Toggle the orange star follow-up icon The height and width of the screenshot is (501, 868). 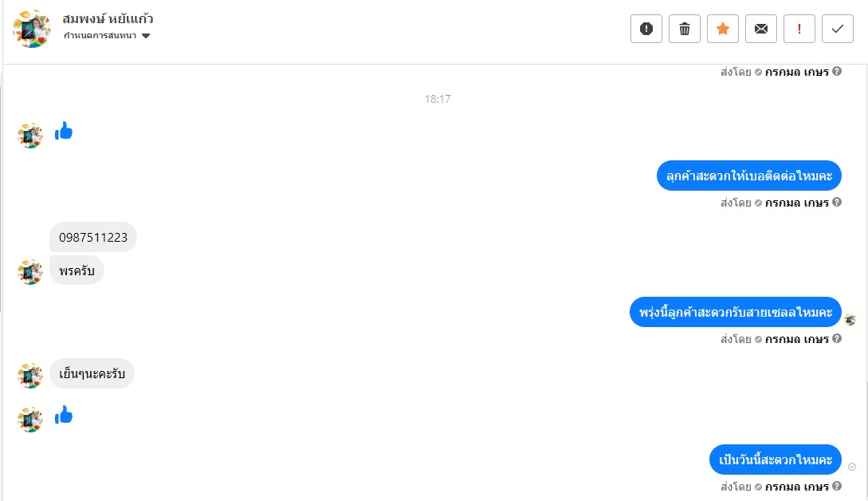point(722,29)
